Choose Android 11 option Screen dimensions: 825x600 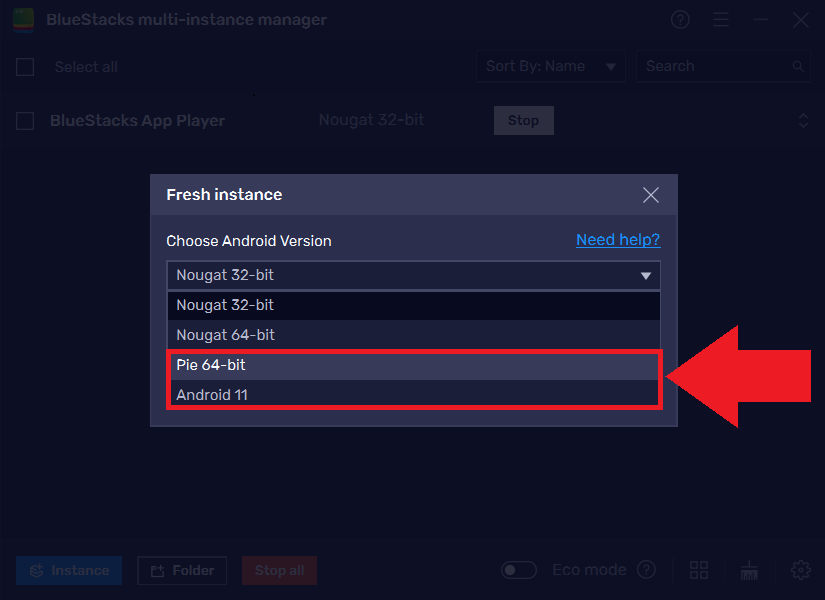tap(414, 394)
